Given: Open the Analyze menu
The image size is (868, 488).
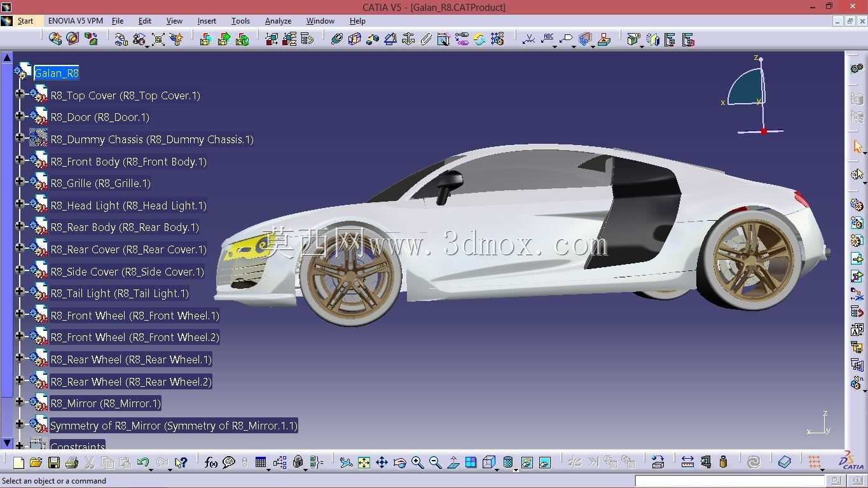Looking at the screenshot, I should click(278, 21).
